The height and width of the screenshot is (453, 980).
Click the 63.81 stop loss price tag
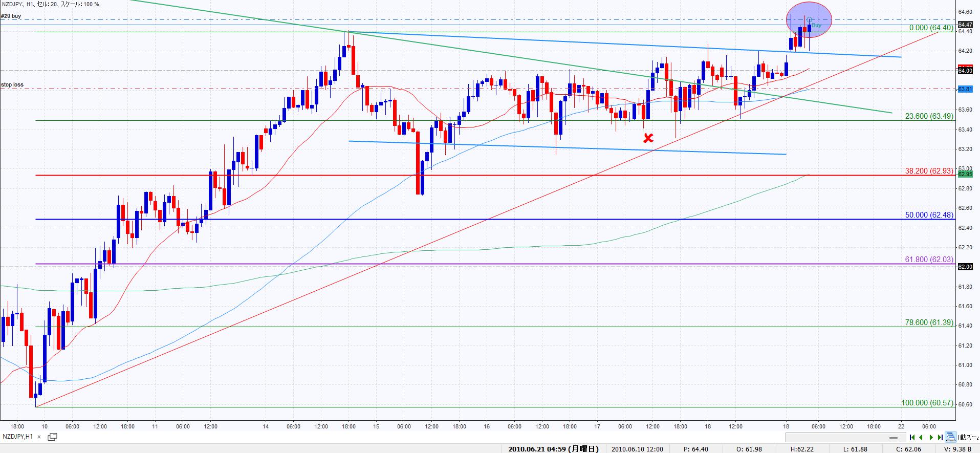tap(965, 89)
